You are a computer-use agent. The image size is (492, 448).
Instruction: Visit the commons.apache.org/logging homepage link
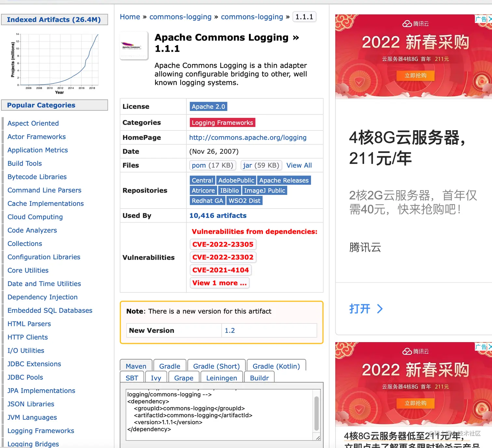(248, 137)
